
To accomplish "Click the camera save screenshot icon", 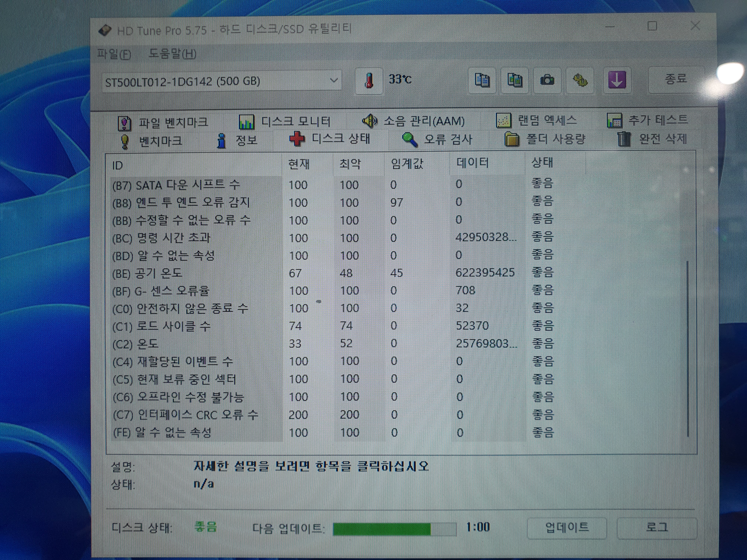I will (x=547, y=80).
